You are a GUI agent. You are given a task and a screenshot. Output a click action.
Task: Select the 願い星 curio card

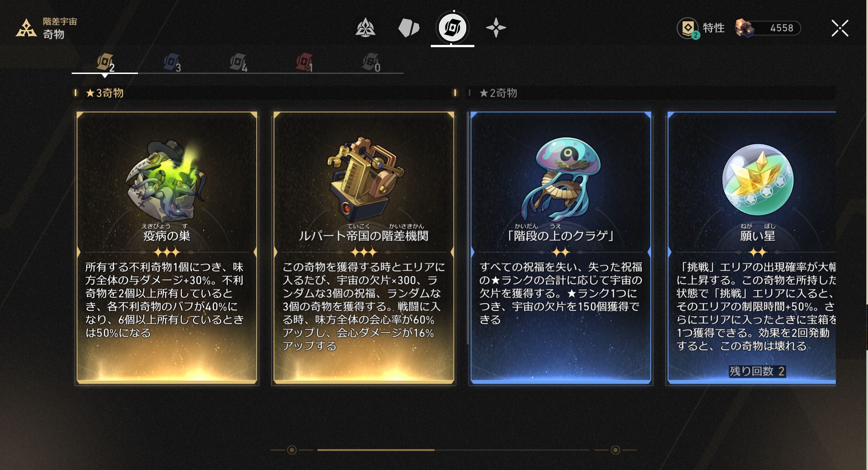751,248
